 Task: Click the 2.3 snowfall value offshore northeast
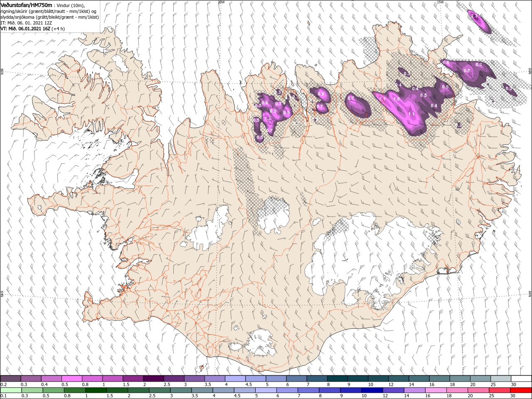475,16
